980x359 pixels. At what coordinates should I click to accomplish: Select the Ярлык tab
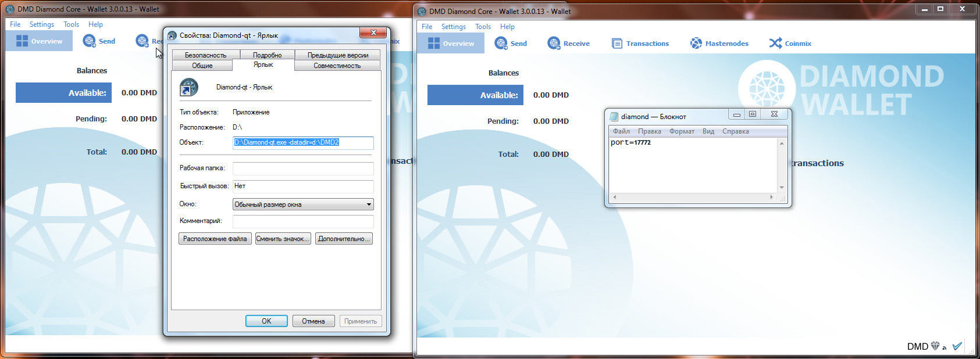point(263,64)
